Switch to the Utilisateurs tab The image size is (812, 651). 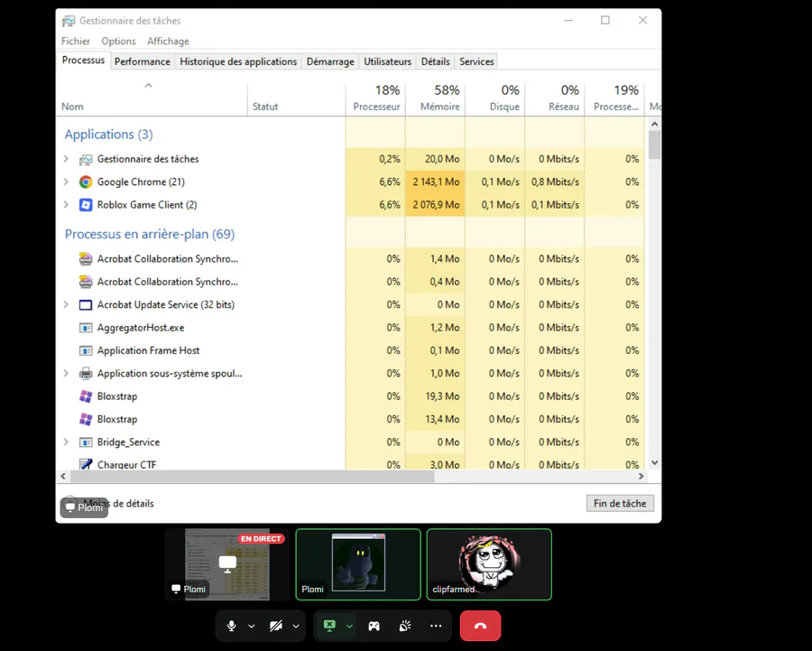(387, 61)
